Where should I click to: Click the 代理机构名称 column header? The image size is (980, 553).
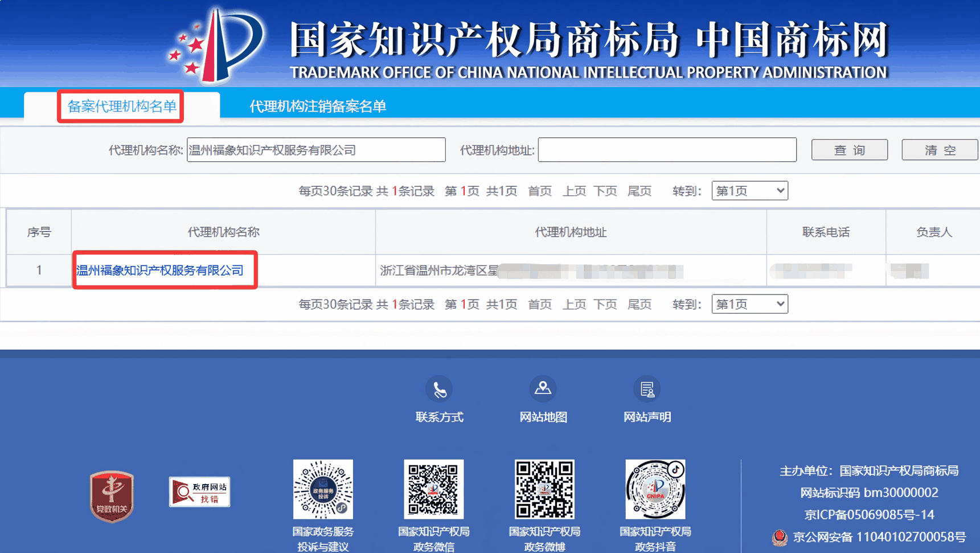(223, 232)
